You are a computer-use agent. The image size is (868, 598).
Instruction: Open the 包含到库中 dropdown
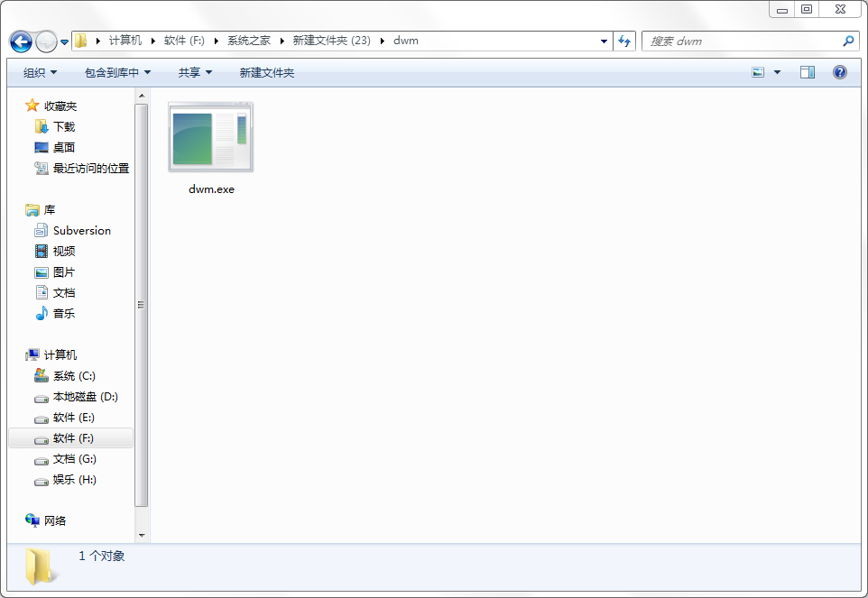tap(117, 72)
